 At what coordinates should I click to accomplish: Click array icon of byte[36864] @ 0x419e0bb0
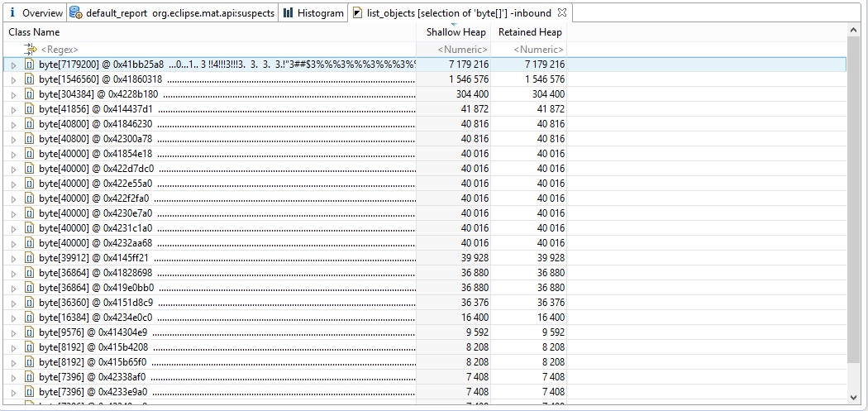pos(29,288)
